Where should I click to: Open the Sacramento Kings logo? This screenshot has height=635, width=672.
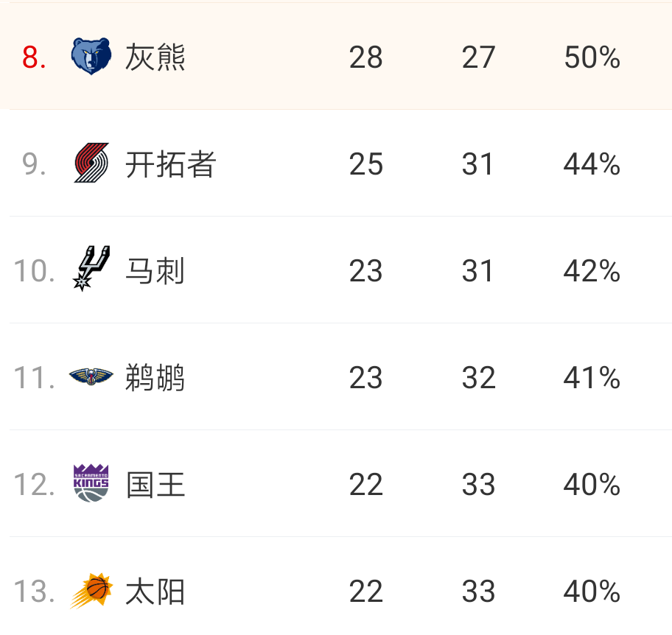click(91, 483)
